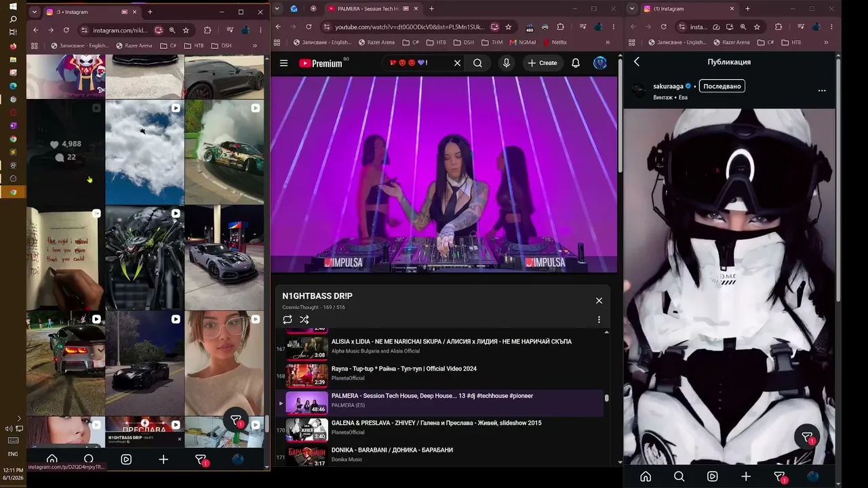This screenshot has height=488, width=868.
Task: Open playlist panel three-dot options menu
Action: point(599,319)
